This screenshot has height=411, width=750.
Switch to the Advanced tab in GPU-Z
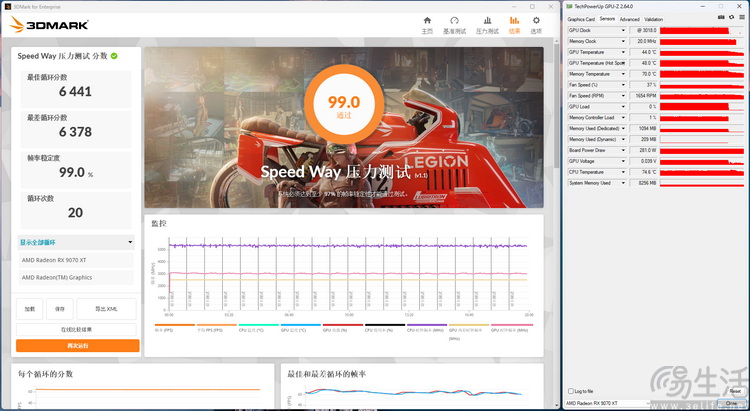pos(629,19)
